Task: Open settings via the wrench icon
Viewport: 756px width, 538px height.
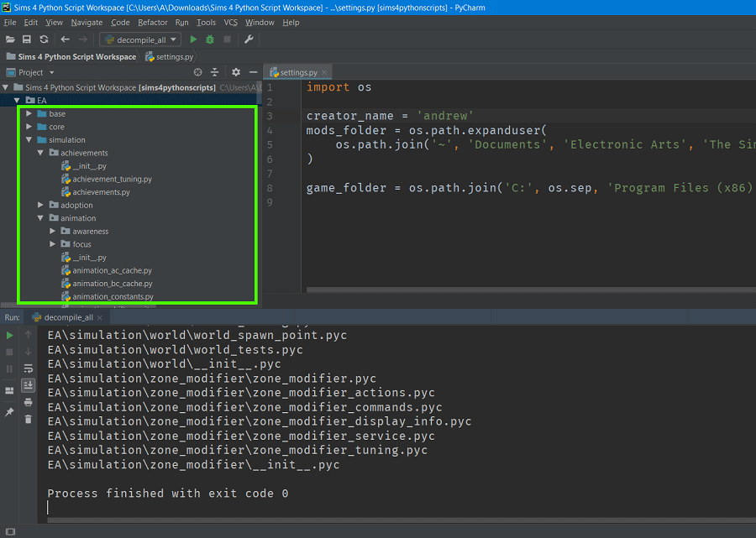Action: (x=249, y=39)
